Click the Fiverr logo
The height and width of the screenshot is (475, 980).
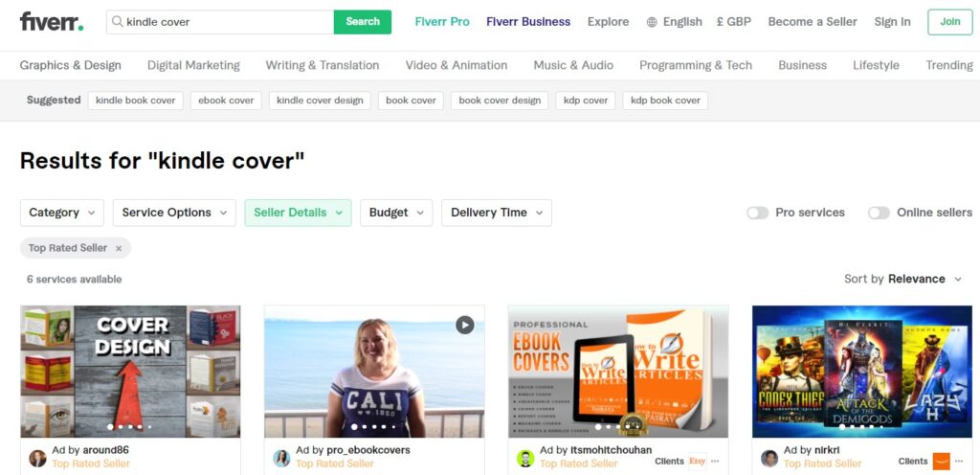[52, 21]
